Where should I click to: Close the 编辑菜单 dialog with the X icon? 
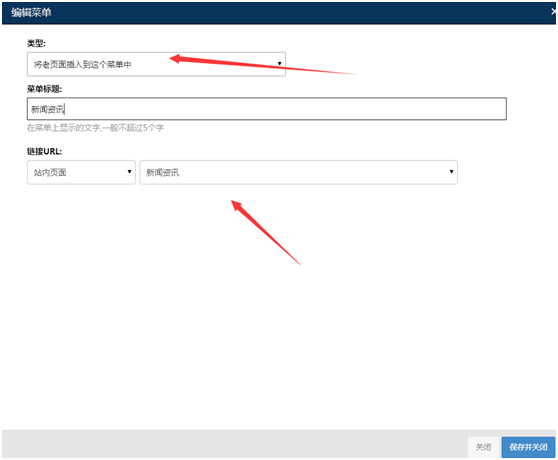point(553,12)
